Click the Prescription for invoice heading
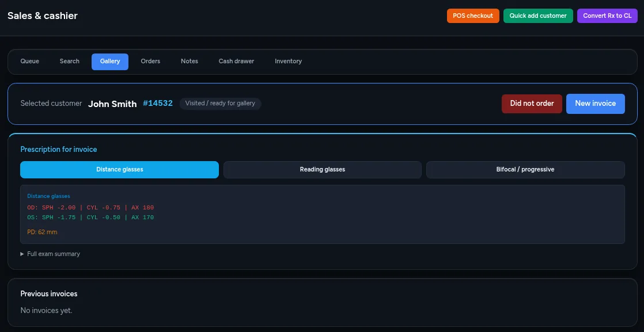 (59, 150)
